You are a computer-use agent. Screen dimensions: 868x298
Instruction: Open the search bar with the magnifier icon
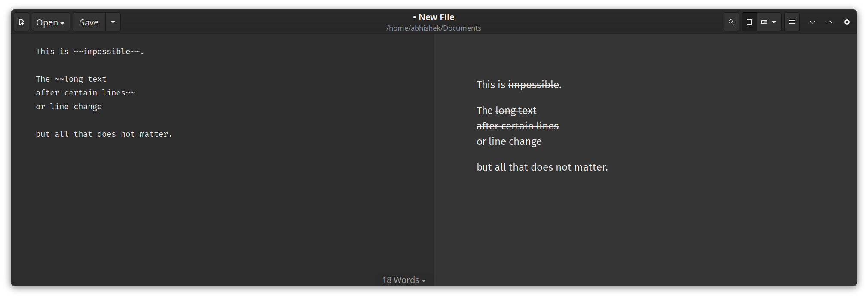(731, 22)
